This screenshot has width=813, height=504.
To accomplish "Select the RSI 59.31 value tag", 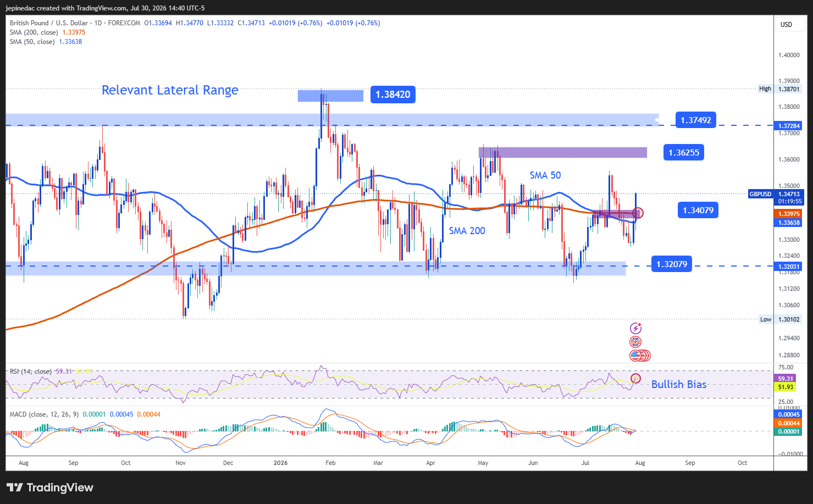I will point(786,379).
